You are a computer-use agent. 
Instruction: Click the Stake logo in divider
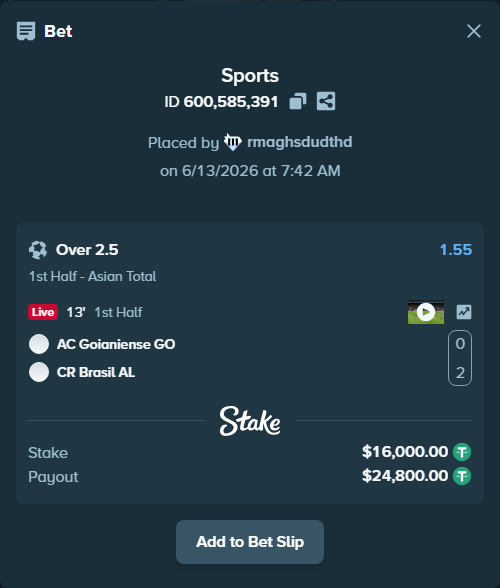[x=250, y=421]
